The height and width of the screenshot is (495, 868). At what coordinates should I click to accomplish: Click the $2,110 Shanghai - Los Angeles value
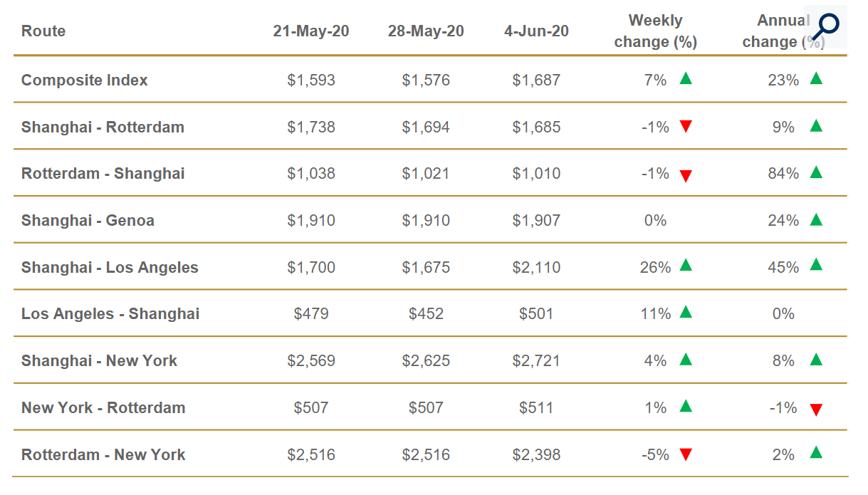536,268
